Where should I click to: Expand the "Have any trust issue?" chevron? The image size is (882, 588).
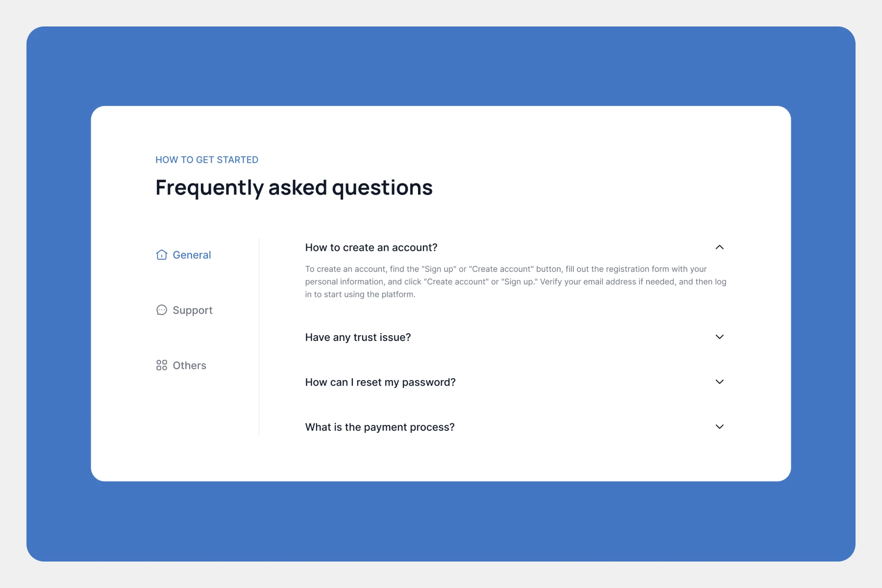click(719, 337)
